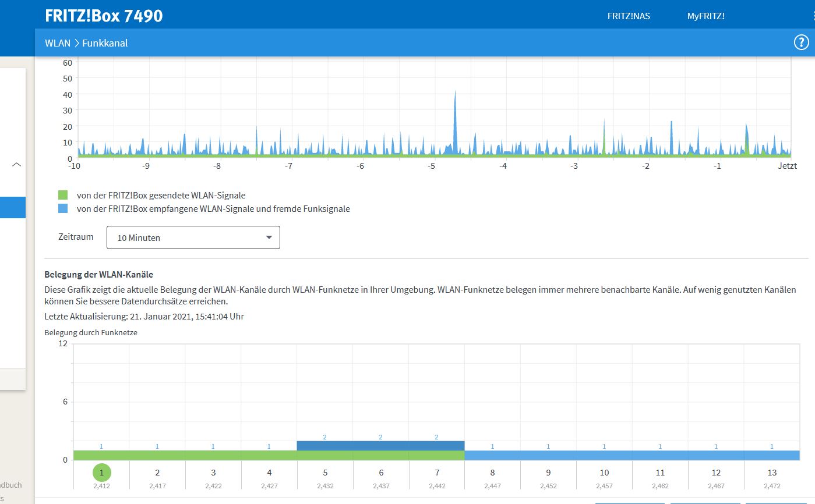The height and width of the screenshot is (504, 815).
Task: Click the tallest spike in the signal graph
Action: [x=455, y=122]
